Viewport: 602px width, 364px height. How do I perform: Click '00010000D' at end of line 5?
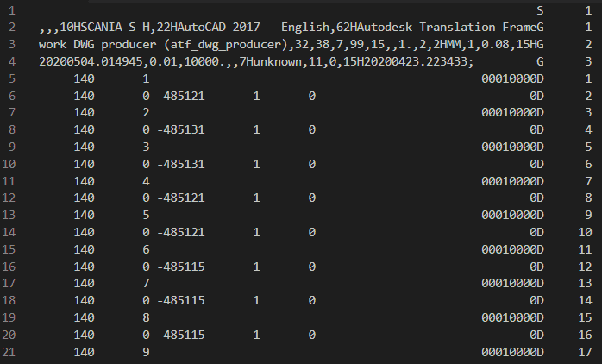512,78
